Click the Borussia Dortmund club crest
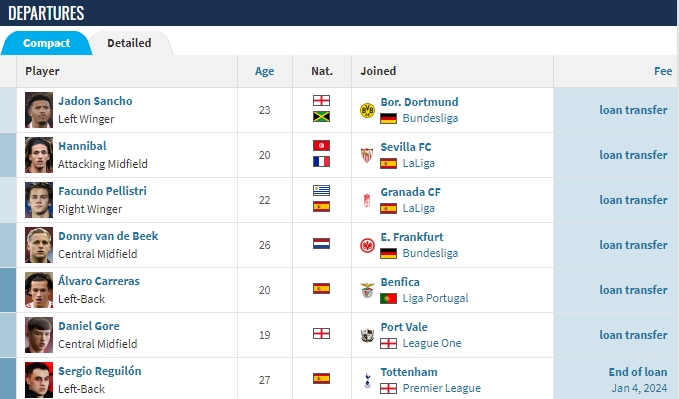679x399 pixels. pos(367,110)
